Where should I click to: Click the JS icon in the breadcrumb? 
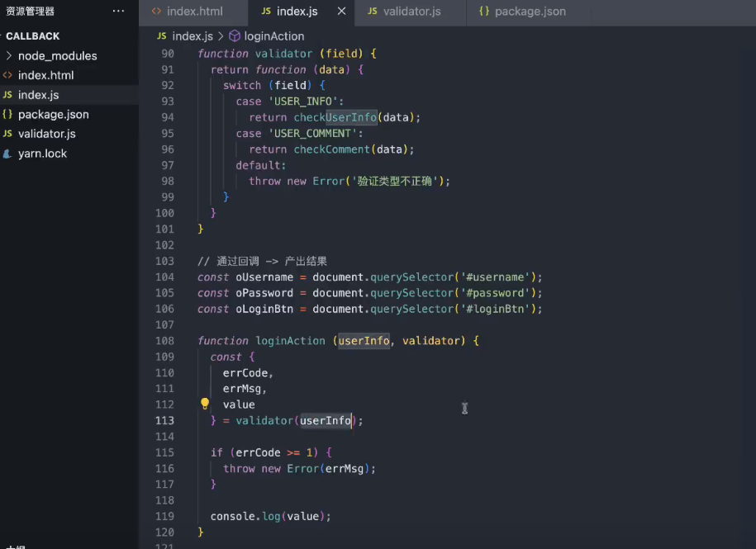tap(161, 36)
